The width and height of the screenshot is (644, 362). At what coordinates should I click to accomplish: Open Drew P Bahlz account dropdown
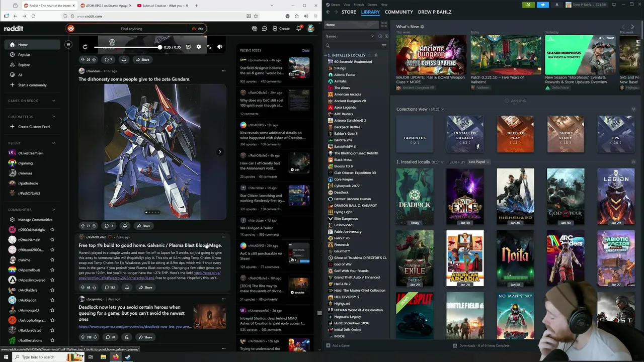point(586,5)
